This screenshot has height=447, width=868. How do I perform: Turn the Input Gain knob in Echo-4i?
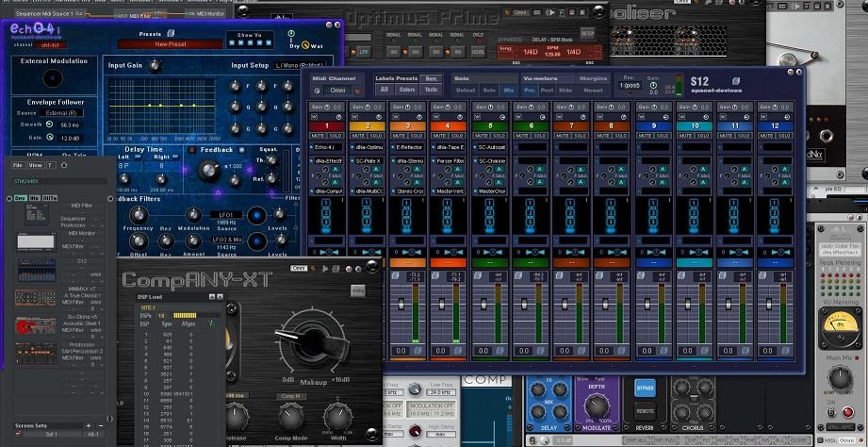pos(155,66)
